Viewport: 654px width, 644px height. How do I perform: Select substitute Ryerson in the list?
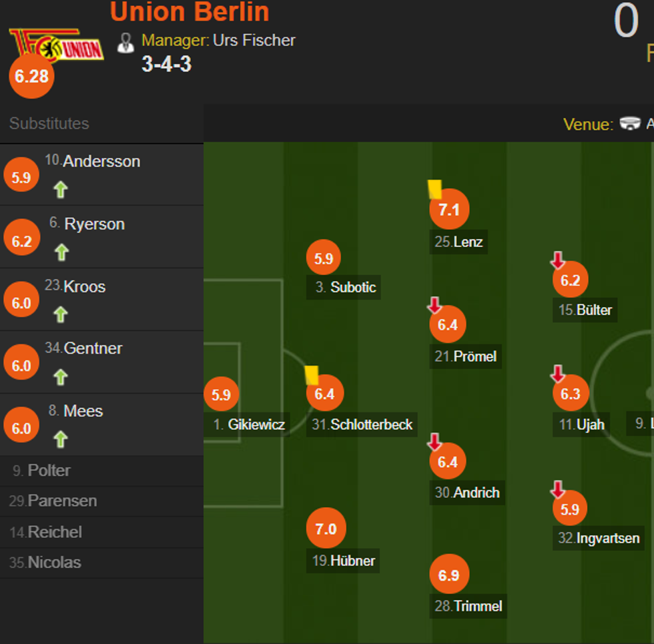tap(94, 224)
